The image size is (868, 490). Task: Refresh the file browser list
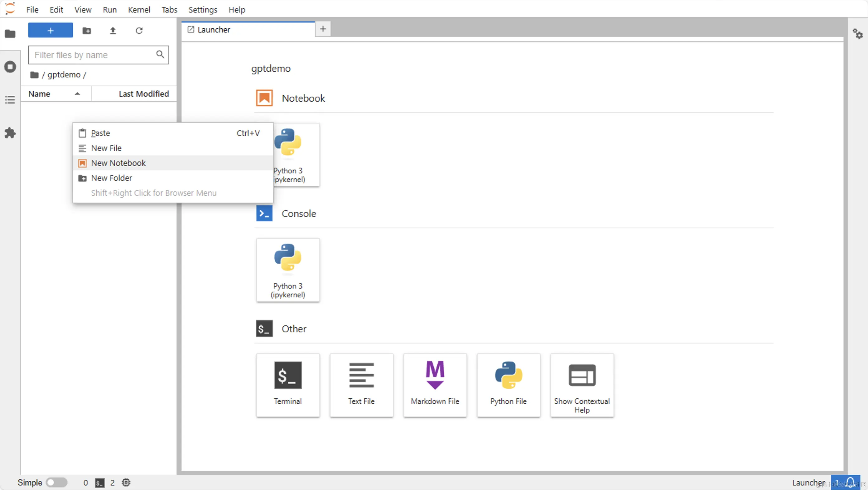click(x=139, y=31)
